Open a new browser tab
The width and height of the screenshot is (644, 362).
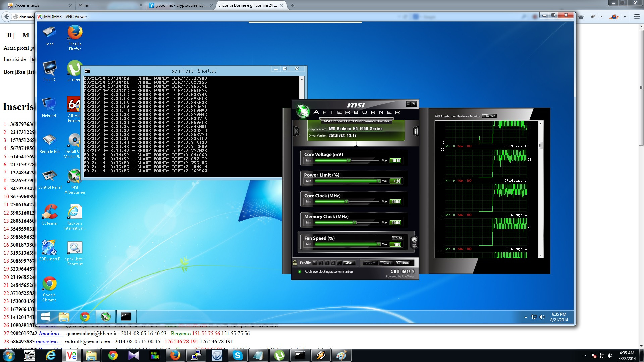tap(292, 5)
